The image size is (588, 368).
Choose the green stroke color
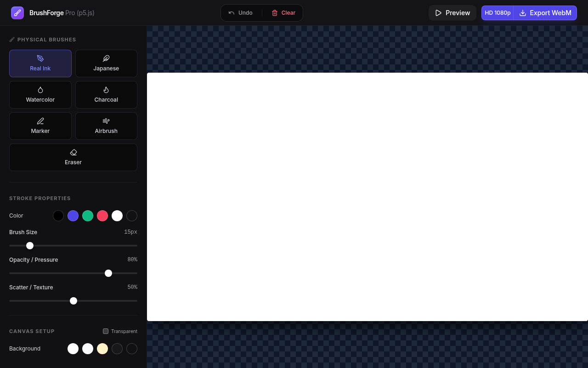88,216
